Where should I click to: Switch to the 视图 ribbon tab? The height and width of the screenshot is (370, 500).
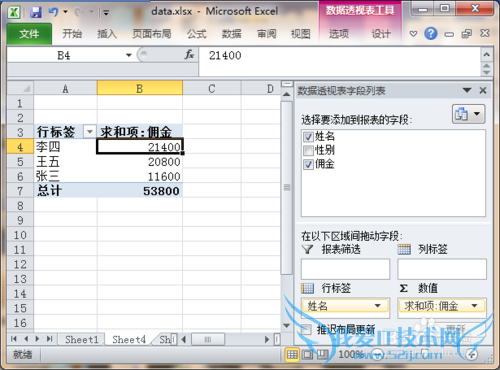(300, 34)
